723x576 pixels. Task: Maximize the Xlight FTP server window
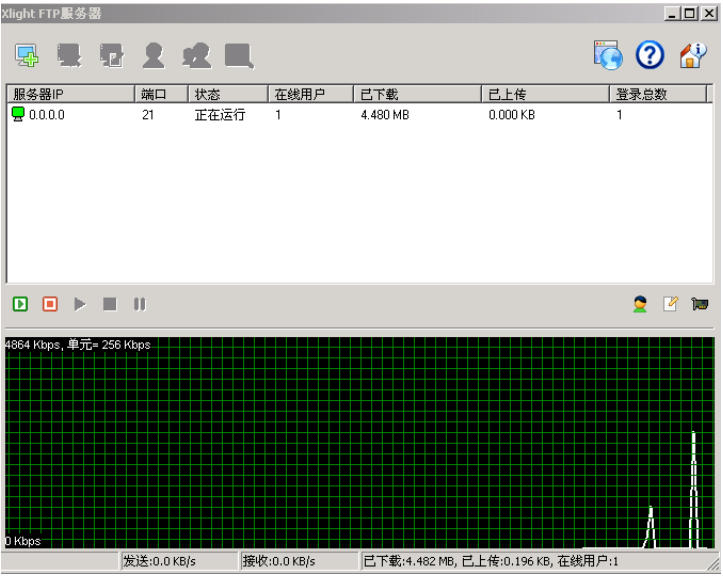click(x=690, y=13)
